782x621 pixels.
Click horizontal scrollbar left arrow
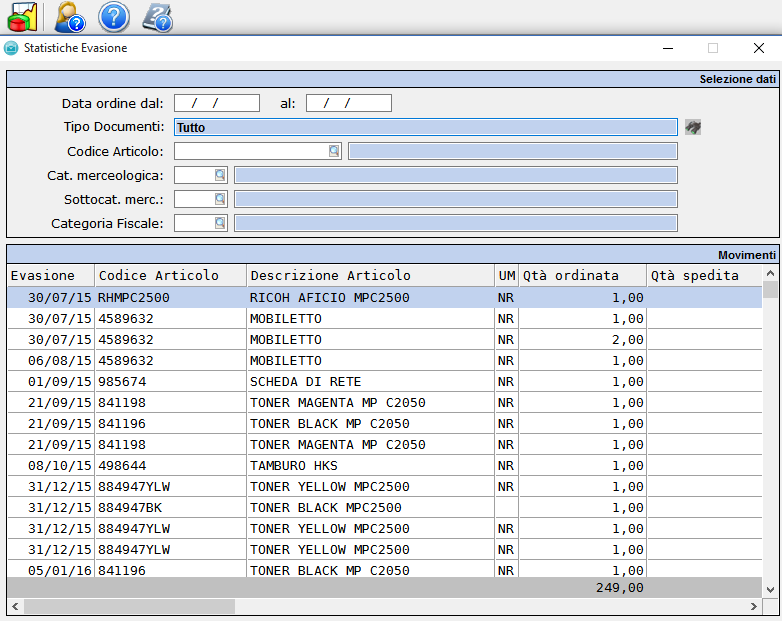point(15,607)
